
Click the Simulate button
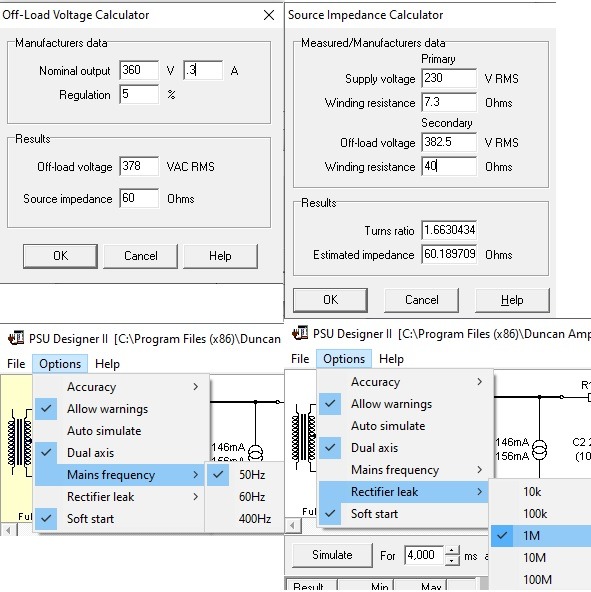coord(332,555)
